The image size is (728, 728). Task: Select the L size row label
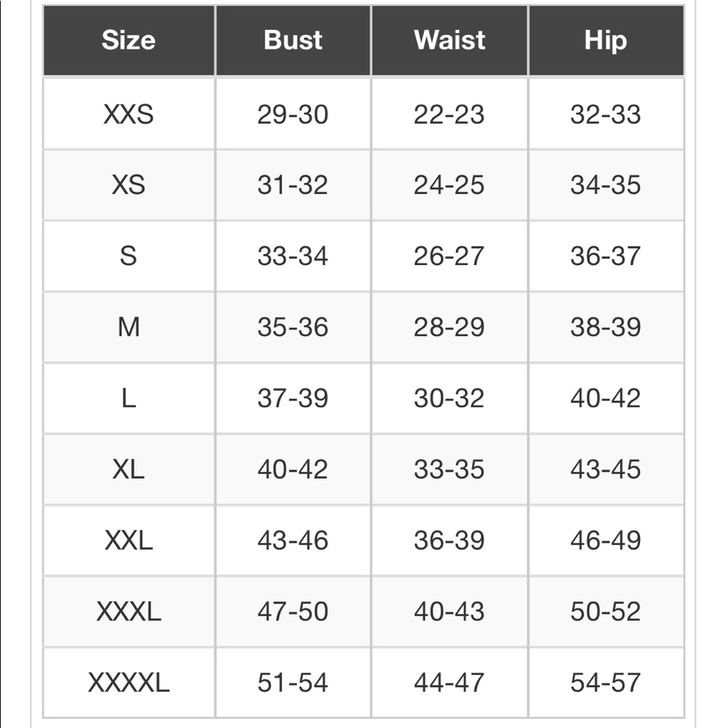129,398
